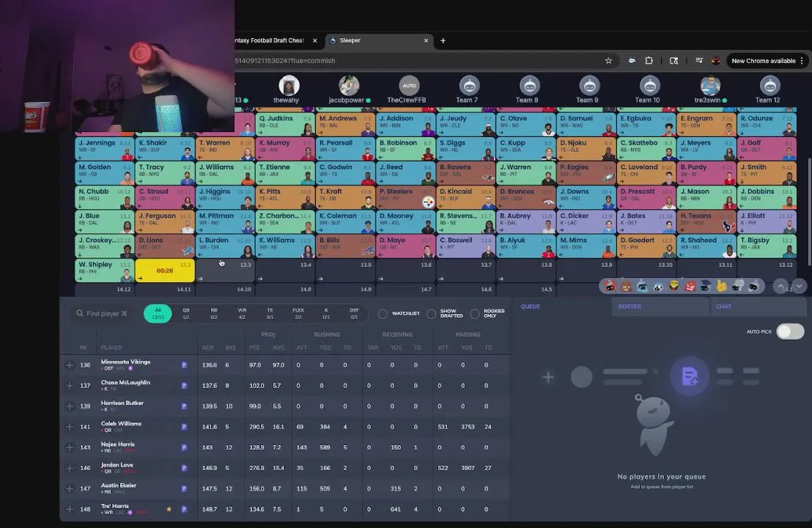Send the thumbs-up emoji reaction
Screen dimensions: 812x528
click(721, 286)
